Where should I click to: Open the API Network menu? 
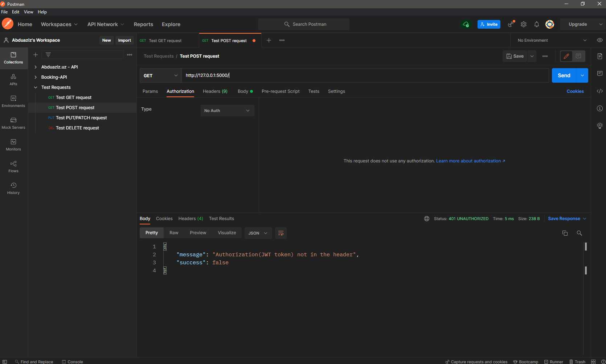(x=106, y=24)
